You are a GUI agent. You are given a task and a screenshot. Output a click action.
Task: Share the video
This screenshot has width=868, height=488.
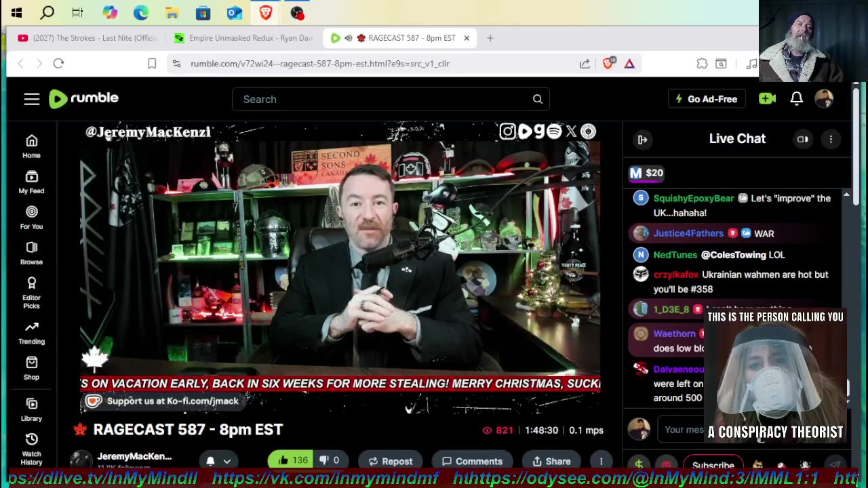551,461
